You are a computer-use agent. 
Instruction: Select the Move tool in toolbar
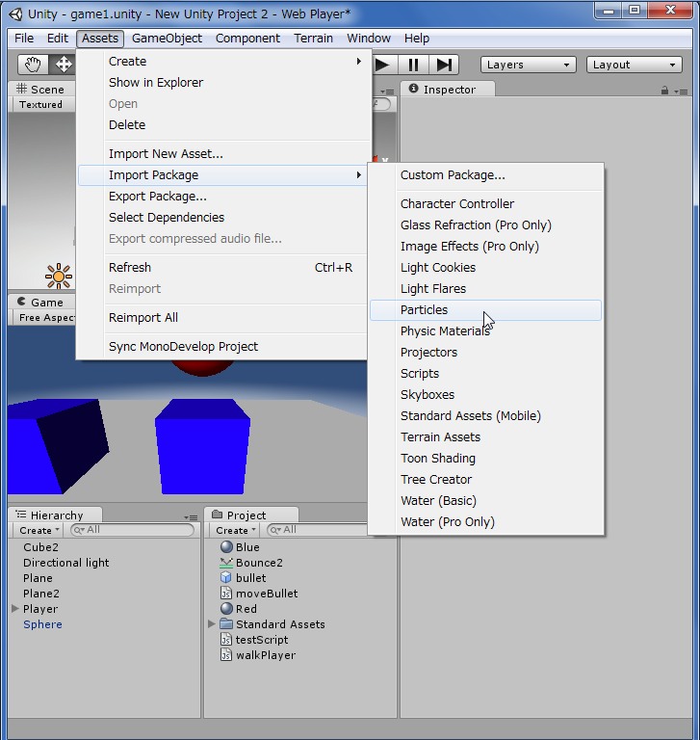tap(63, 65)
